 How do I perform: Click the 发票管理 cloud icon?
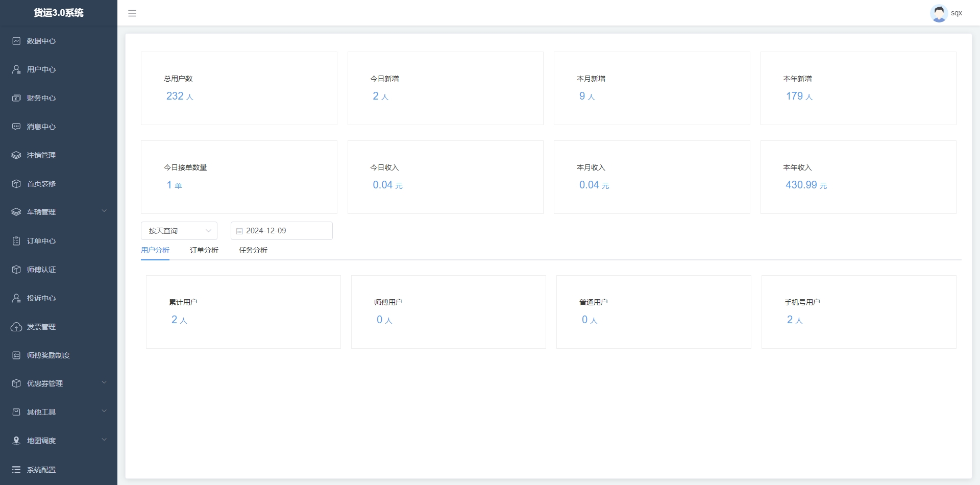pos(16,327)
